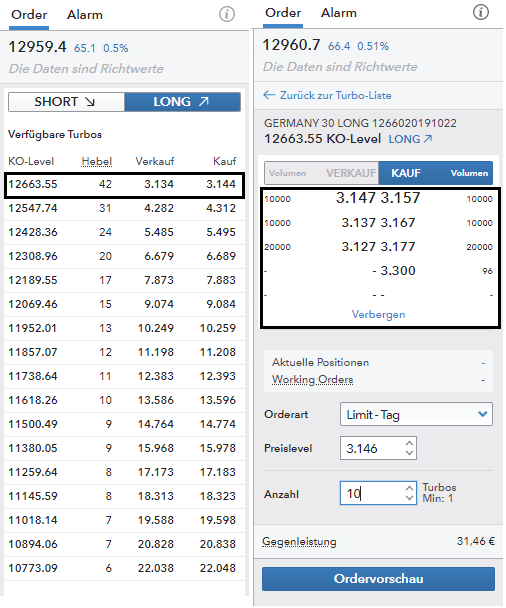Click Verkauf price 7.873

(159, 281)
